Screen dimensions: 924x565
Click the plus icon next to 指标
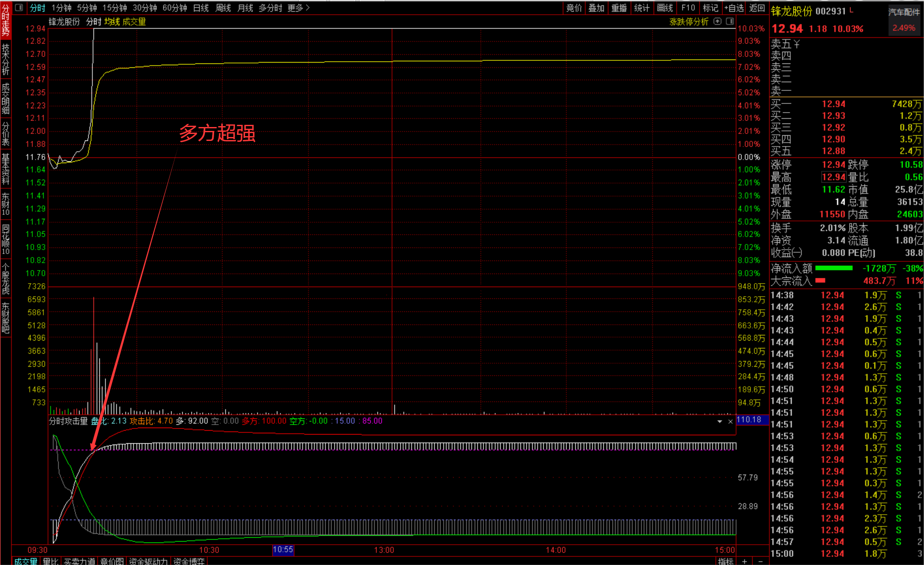tap(745, 561)
